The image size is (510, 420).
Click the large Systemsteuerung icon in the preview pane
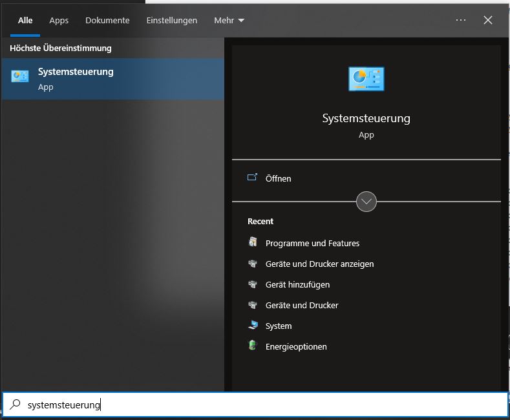[x=366, y=79]
